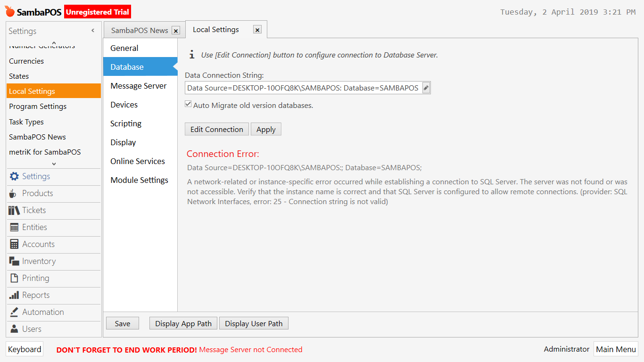Open the General settings page
Image resolution: width=644 pixels, height=362 pixels.
140,48
